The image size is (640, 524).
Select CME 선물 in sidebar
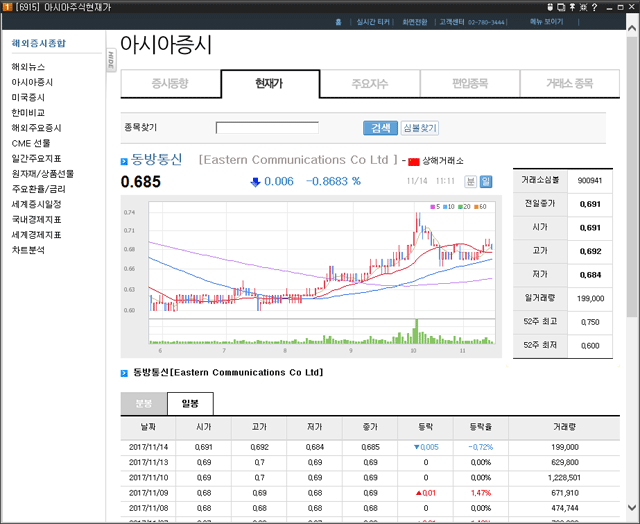pyautogui.click(x=31, y=143)
